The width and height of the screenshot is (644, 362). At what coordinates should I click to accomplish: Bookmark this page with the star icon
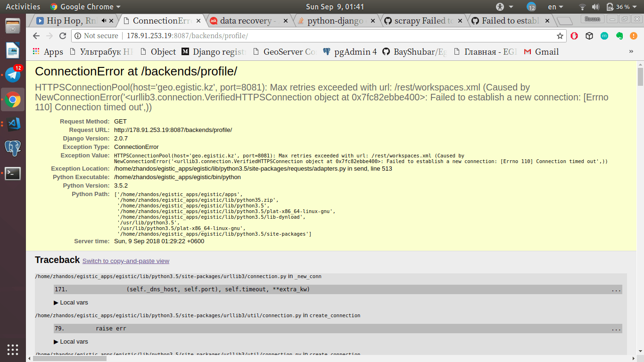click(x=560, y=36)
